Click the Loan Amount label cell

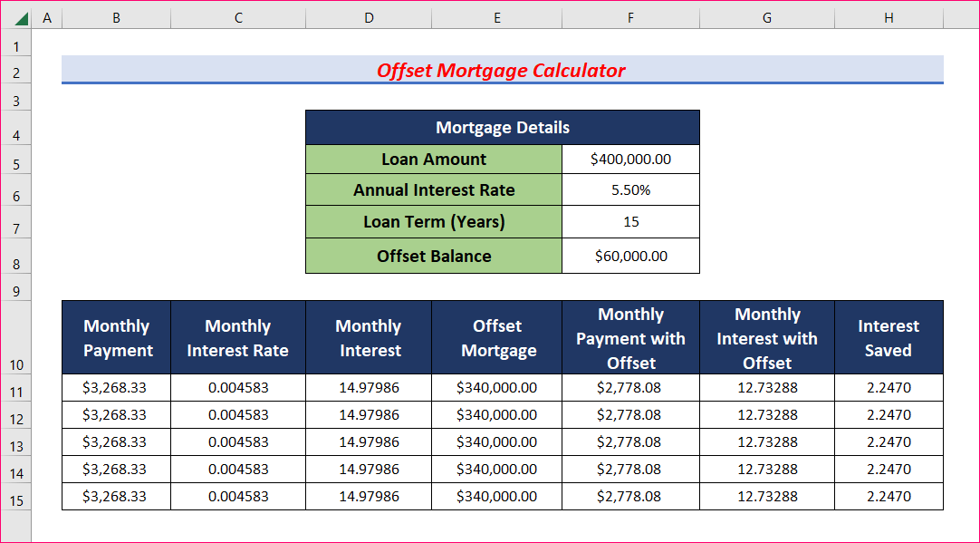(x=433, y=159)
